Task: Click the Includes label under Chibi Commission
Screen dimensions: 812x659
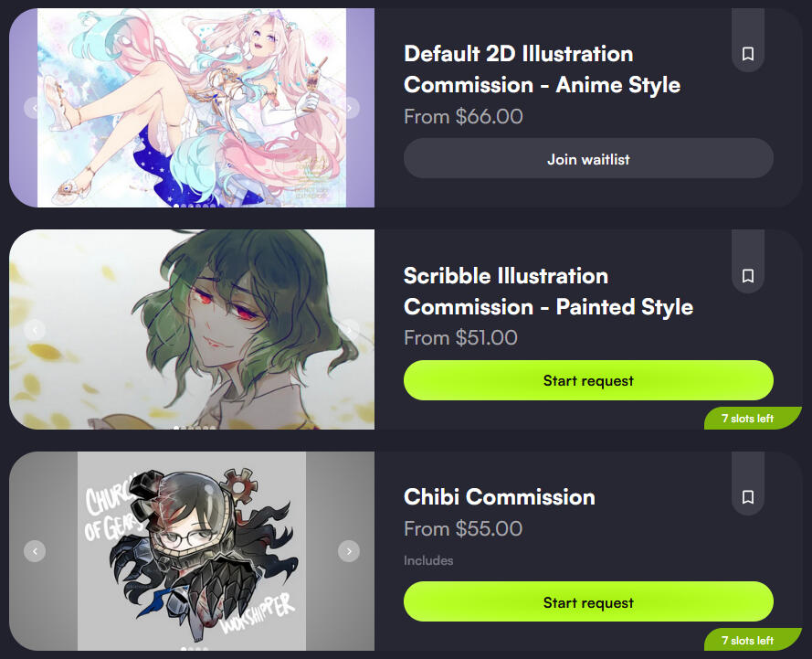Action: click(428, 560)
